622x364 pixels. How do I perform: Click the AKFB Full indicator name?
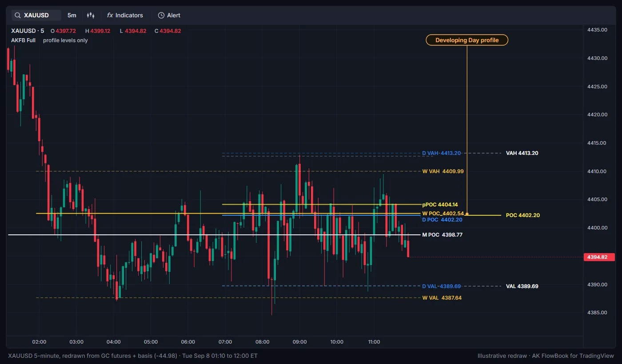click(24, 40)
